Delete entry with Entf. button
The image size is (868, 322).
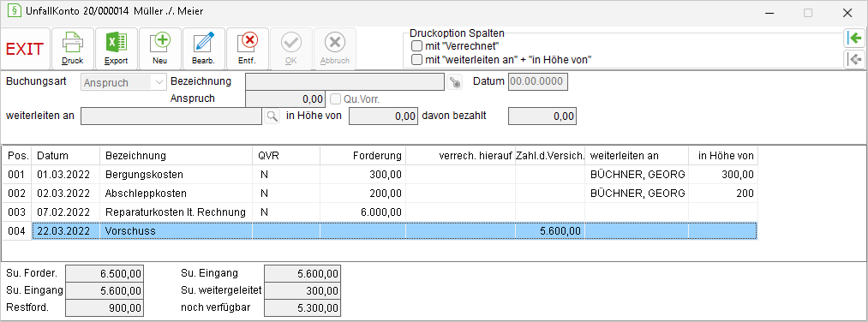coord(248,49)
